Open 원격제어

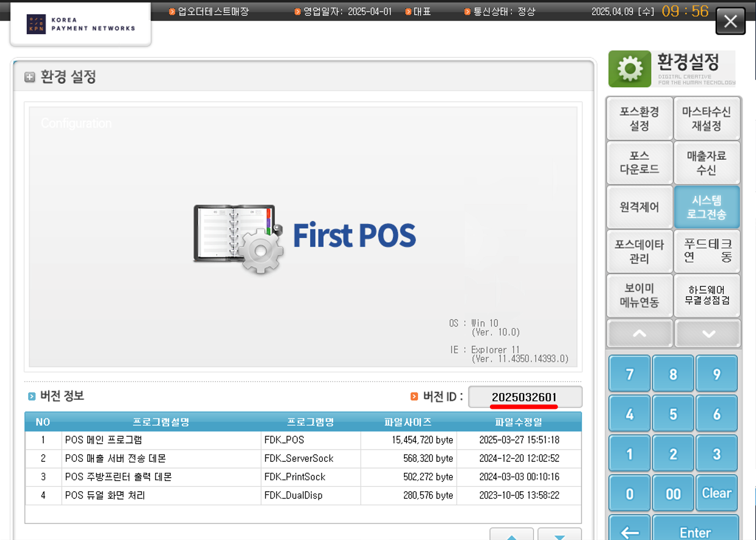coord(639,207)
